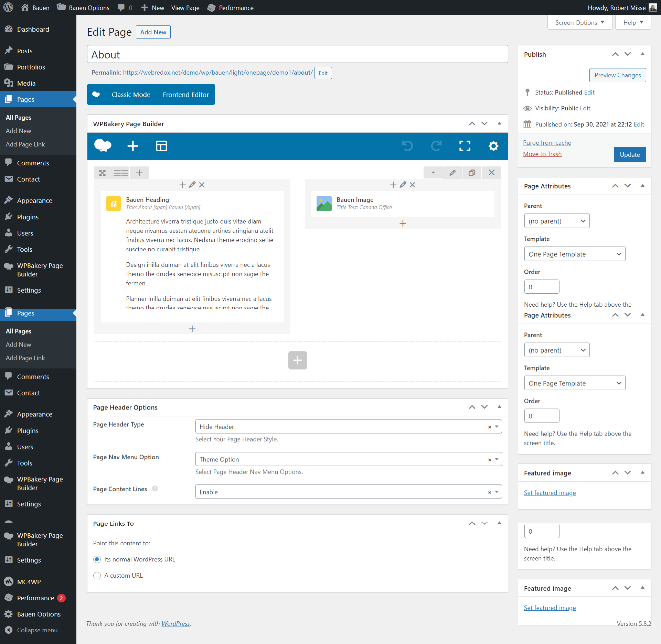Edit the column containing Bauen Image

[403, 185]
